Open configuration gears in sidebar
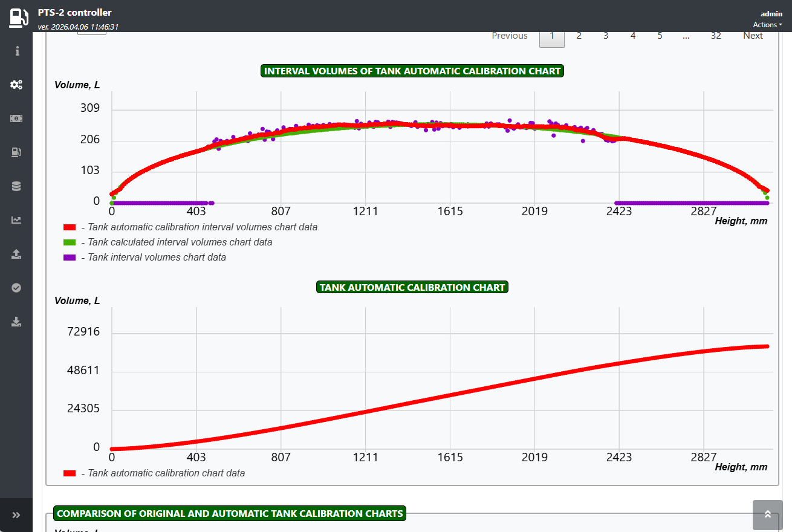 (x=16, y=85)
